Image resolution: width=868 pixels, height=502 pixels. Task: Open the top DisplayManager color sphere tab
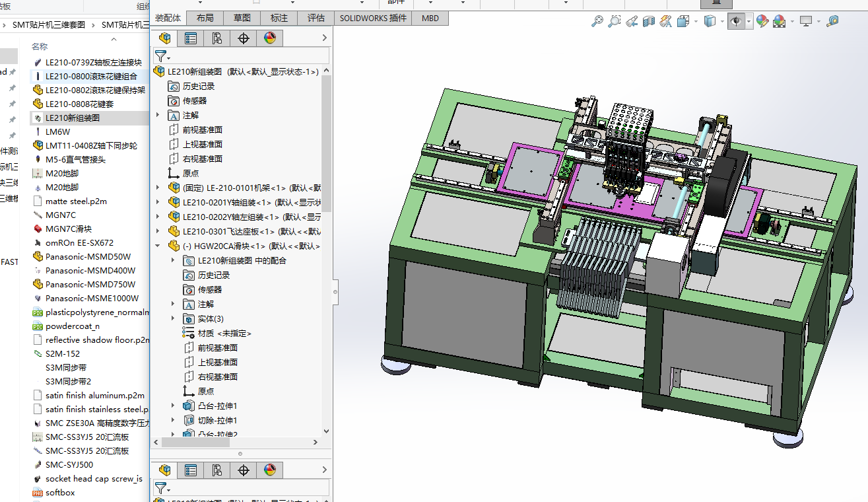point(270,38)
